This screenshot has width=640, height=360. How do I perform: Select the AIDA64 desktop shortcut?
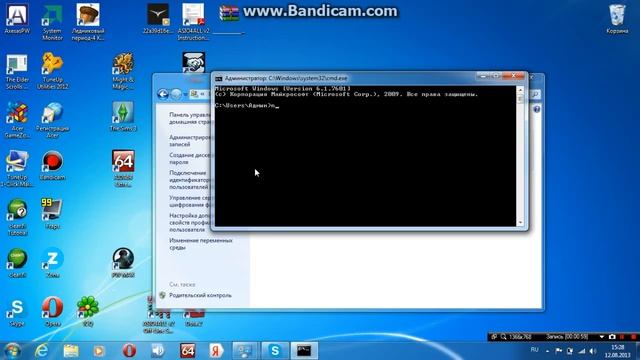[123, 169]
